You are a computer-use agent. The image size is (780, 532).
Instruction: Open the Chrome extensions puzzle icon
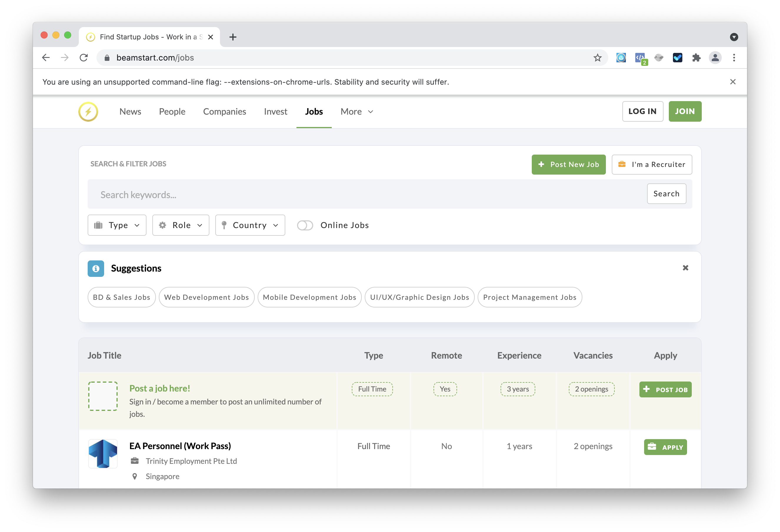coord(696,58)
